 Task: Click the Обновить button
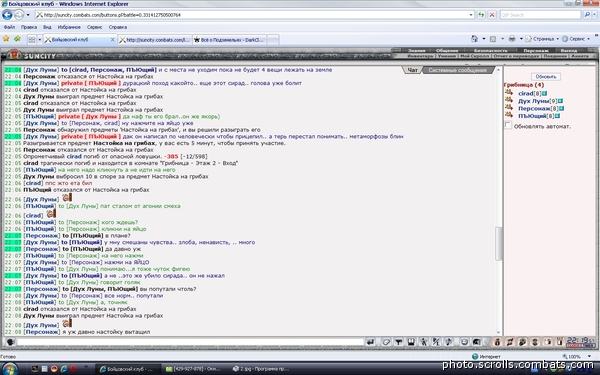(x=546, y=77)
